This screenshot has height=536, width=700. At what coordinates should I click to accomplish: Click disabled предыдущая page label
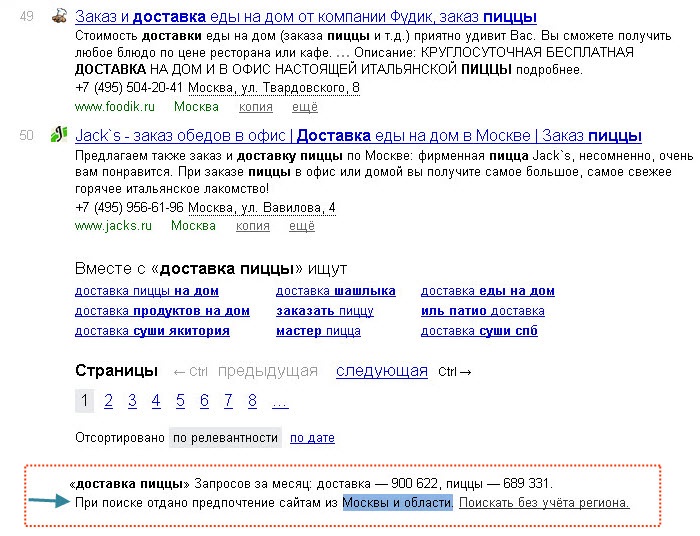(x=268, y=371)
